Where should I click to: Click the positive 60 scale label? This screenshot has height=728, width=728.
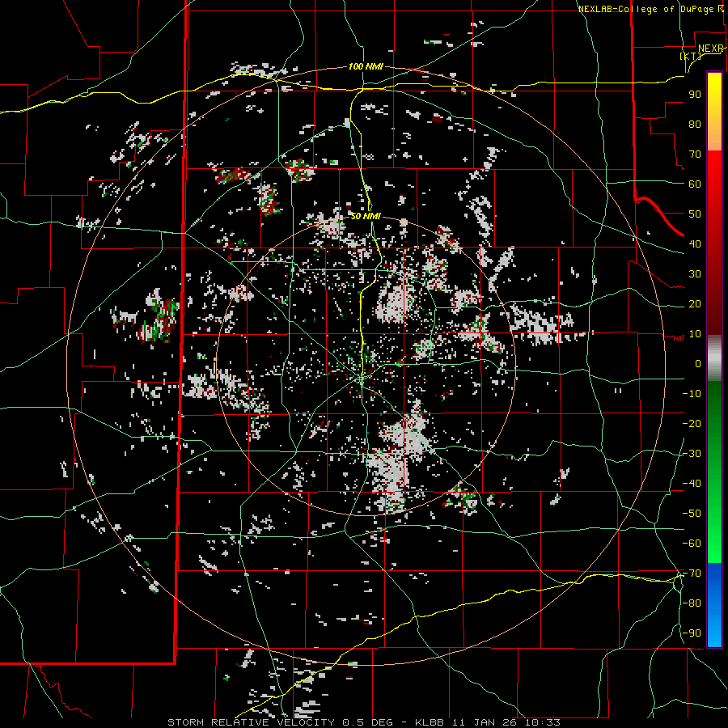pyautogui.click(x=695, y=184)
